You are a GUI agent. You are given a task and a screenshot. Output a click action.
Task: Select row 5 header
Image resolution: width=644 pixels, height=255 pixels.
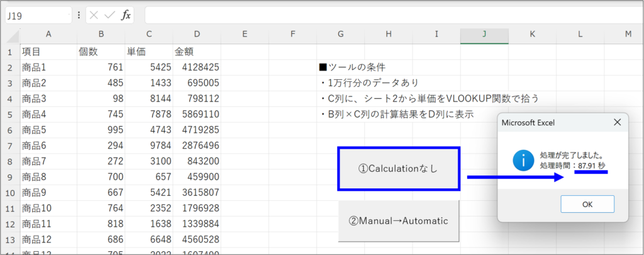tap(10, 115)
